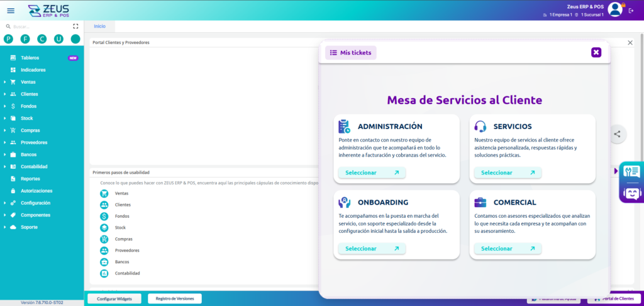Switch to the Inicio tab
The image size is (644, 306).
tap(99, 26)
